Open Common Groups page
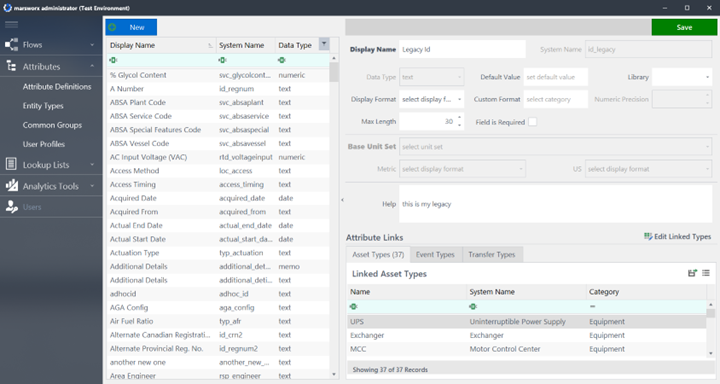The width and height of the screenshot is (720, 384). (x=52, y=125)
